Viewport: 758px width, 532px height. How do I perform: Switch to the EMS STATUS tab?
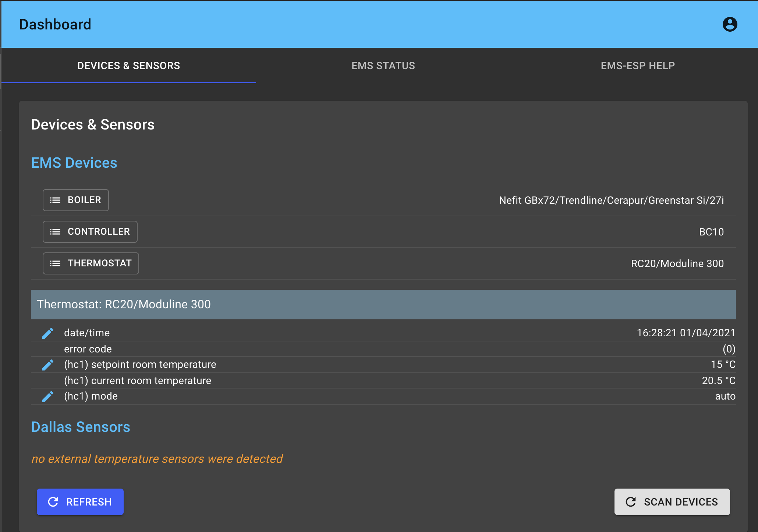(x=383, y=65)
